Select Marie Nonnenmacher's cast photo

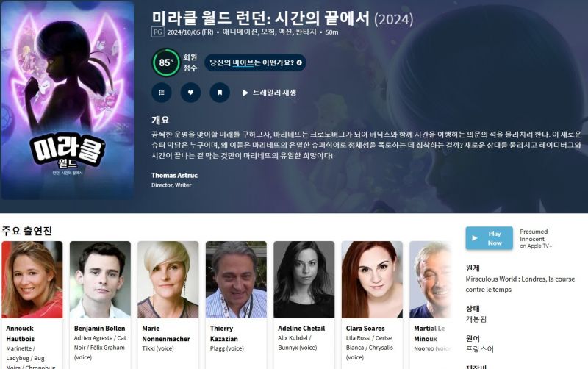click(x=168, y=280)
